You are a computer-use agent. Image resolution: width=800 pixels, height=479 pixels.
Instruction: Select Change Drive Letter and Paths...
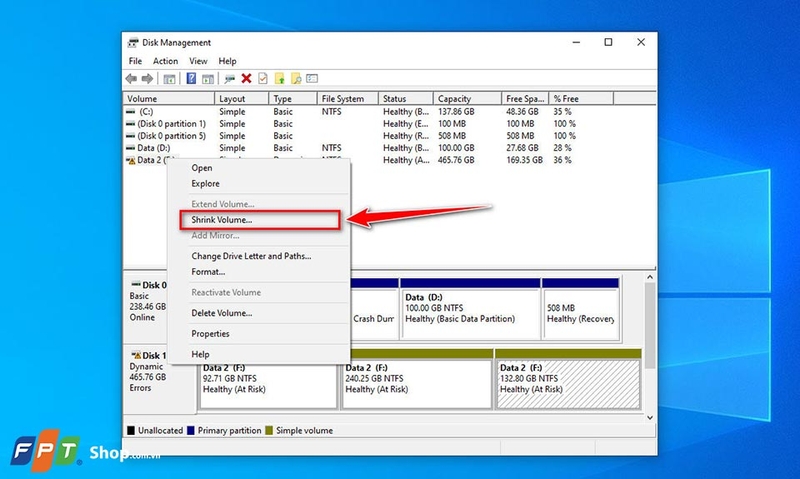click(x=259, y=256)
